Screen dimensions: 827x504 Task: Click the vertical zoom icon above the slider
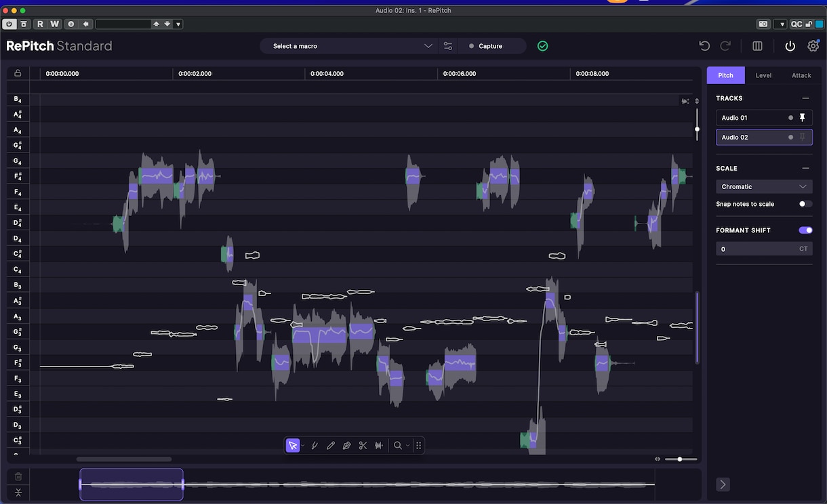697,101
